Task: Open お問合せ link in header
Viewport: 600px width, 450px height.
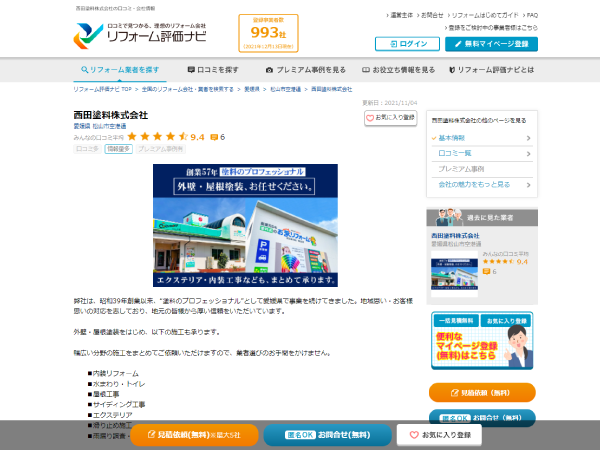Action: click(x=432, y=15)
